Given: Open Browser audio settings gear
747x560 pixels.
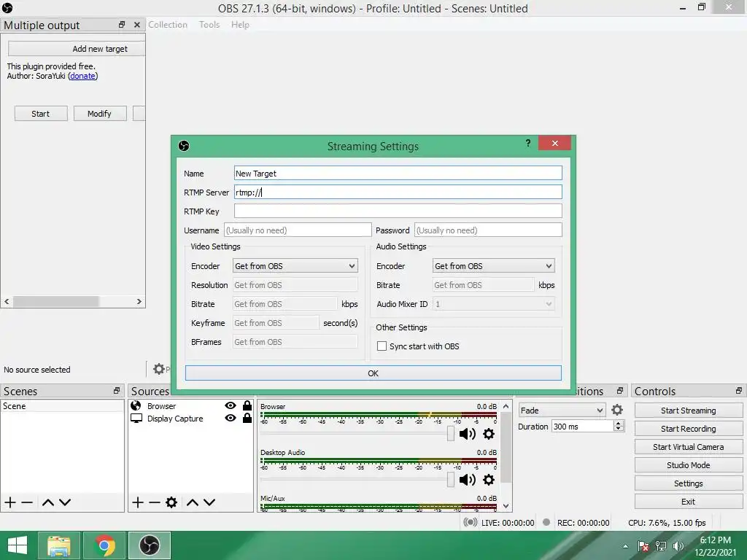Looking at the screenshot, I should (489, 434).
